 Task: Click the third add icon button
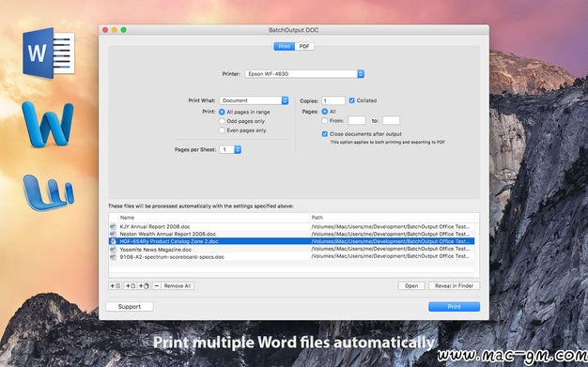pos(144,285)
